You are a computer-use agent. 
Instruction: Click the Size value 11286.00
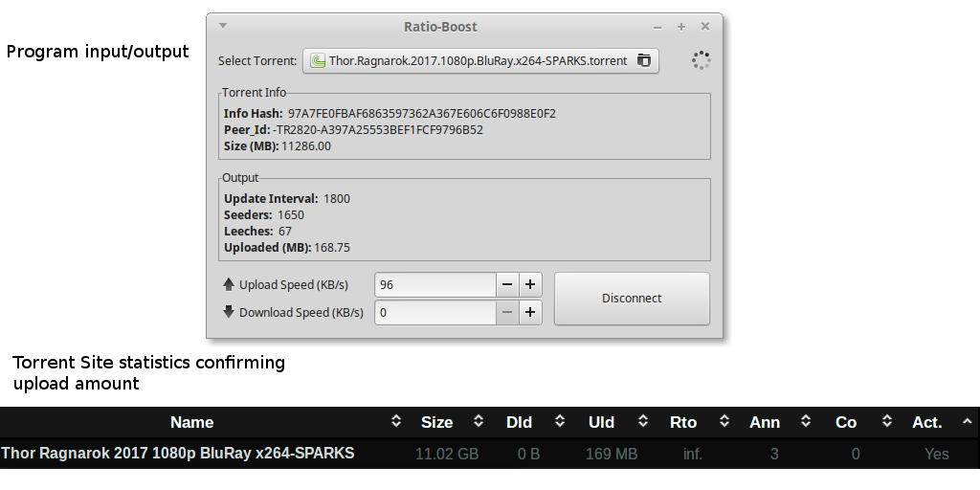[x=306, y=146]
